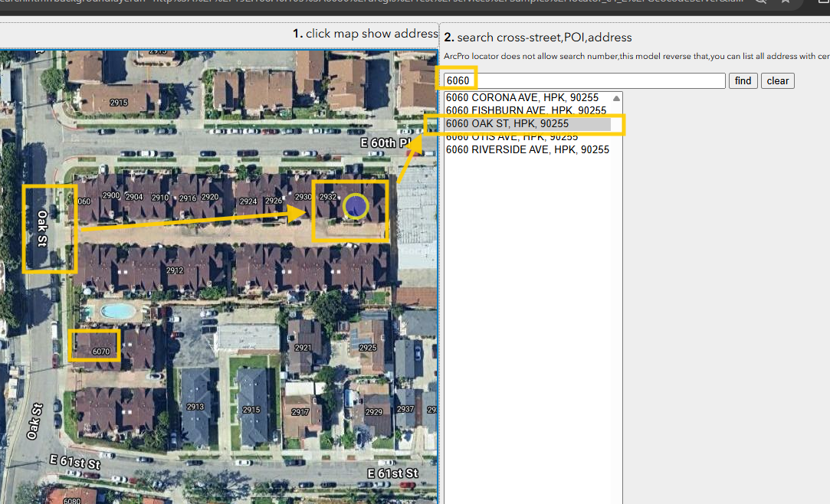Select 6060 FISHBURN AVE from results list
830x504 pixels.
click(526, 111)
